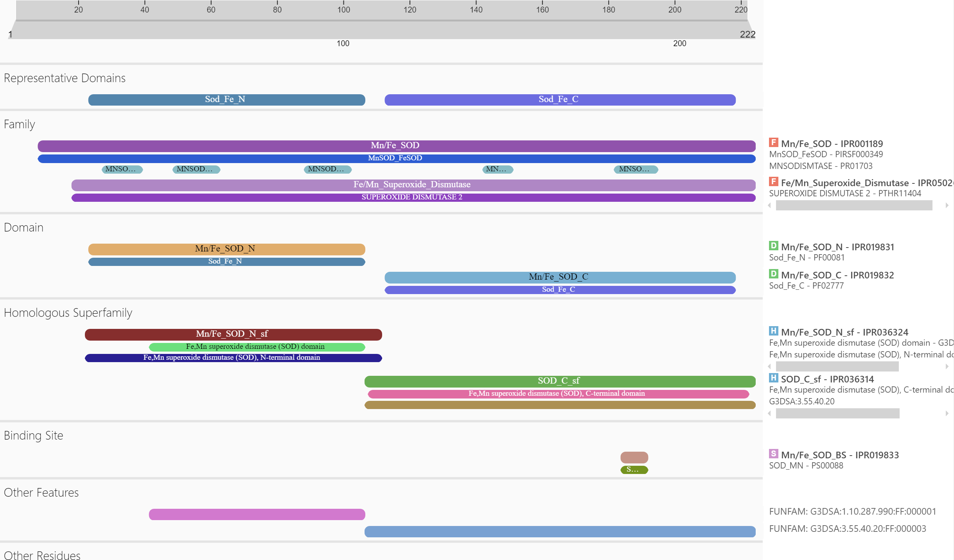This screenshot has height=560, width=954.
Task: Click SOD_MN - PS00088 label
Action: pyautogui.click(x=806, y=466)
